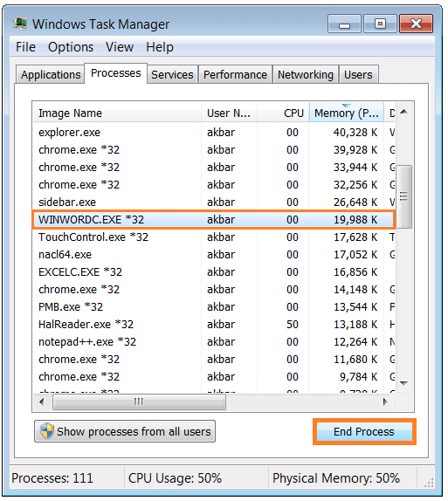Select the notepad++.exe *32 process
This screenshot has height=501, width=448.
(x=214, y=341)
